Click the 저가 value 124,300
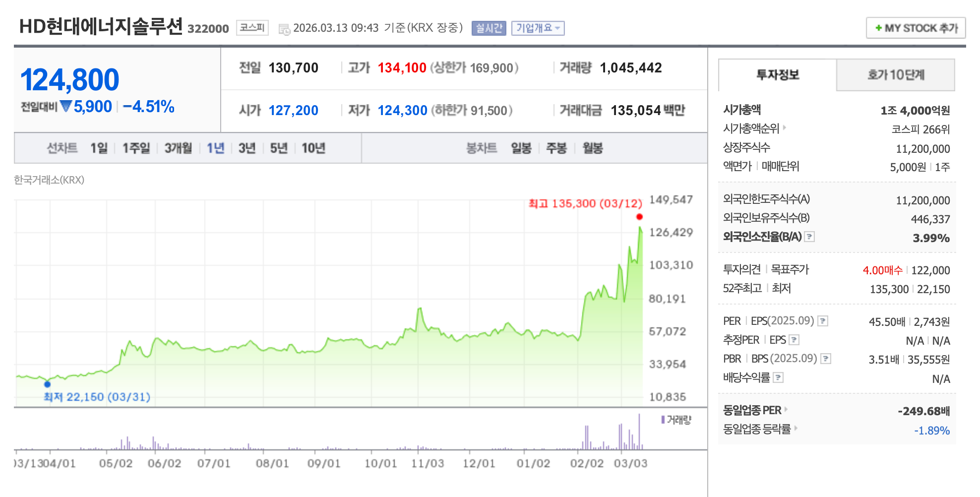Screen dimensions: 980x497 pos(402,111)
